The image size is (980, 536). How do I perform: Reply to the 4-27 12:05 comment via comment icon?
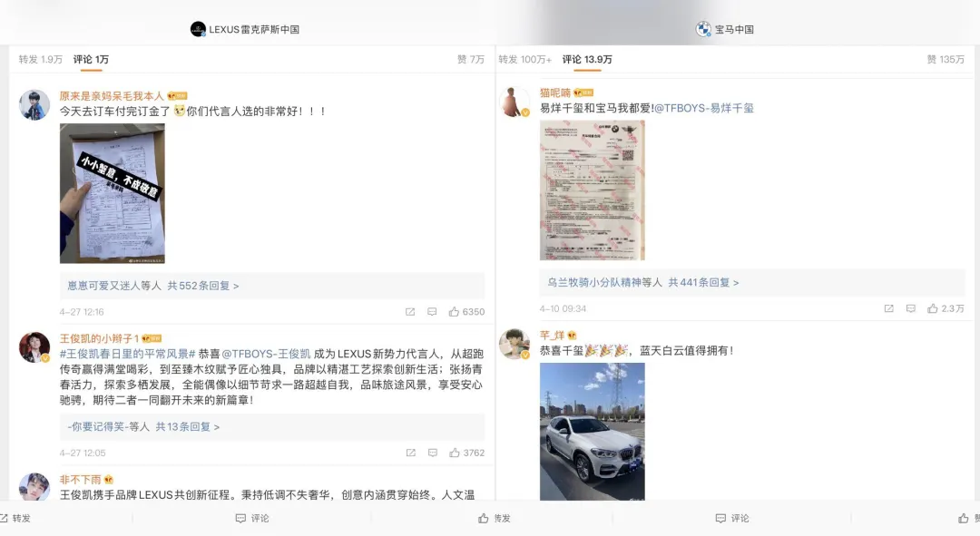pyautogui.click(x=433, y=453)
